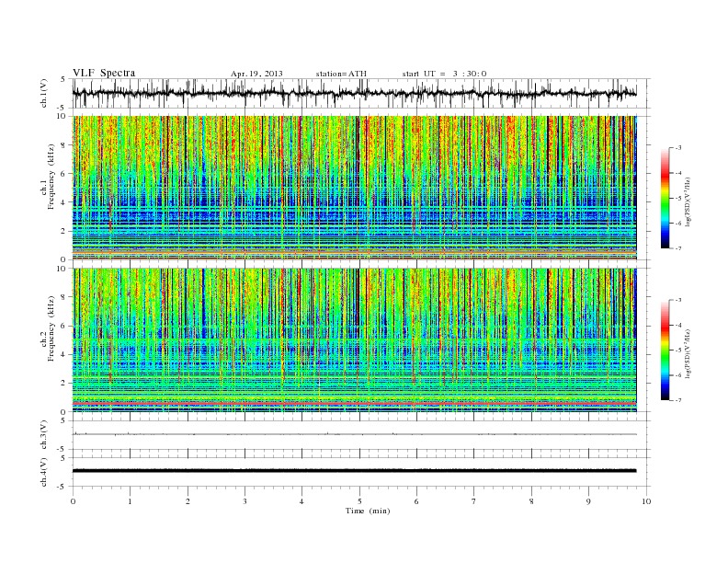The height and width of the screenshot is (563, 728).
Task: Click the ch.1 voltage waveform trace
Action: [x=355, y=93]
